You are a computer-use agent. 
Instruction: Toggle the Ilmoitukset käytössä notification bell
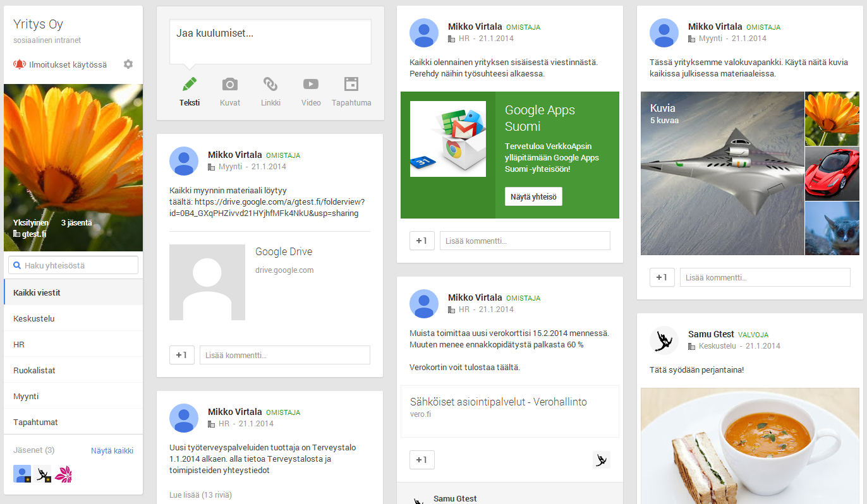point(19,64)
